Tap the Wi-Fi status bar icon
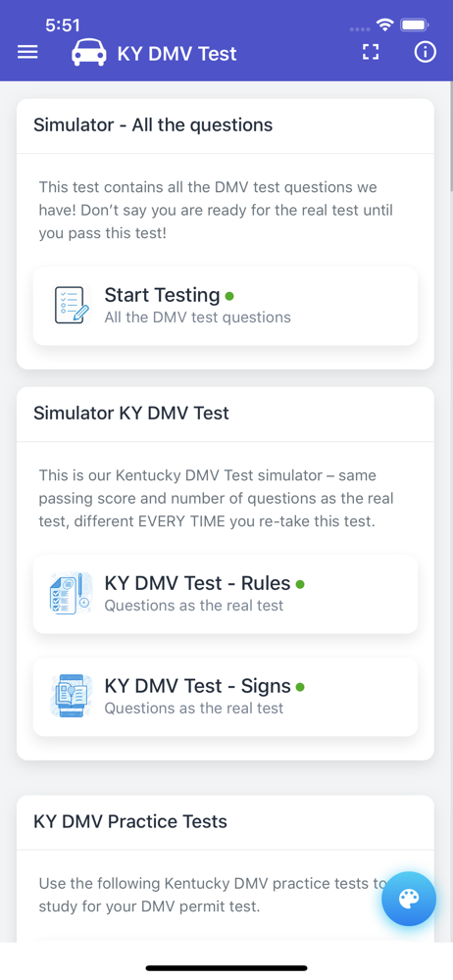This screenshot has width=453, height=980. coord(384,25)
